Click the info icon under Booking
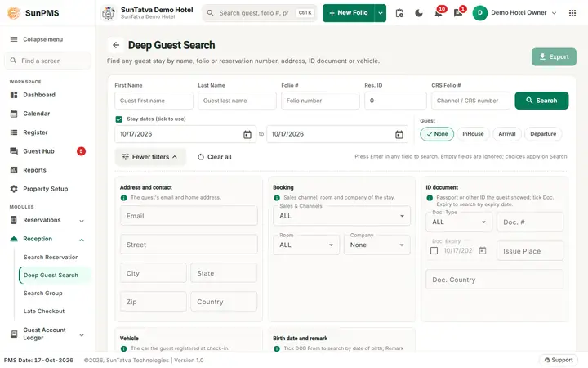588x368 pixels. (277, 198)
